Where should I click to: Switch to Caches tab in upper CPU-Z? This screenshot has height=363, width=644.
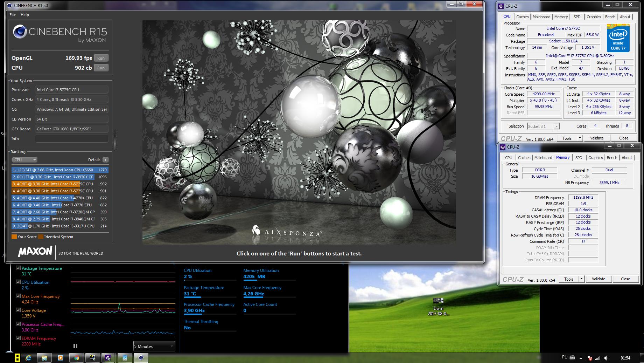(522, 17)
